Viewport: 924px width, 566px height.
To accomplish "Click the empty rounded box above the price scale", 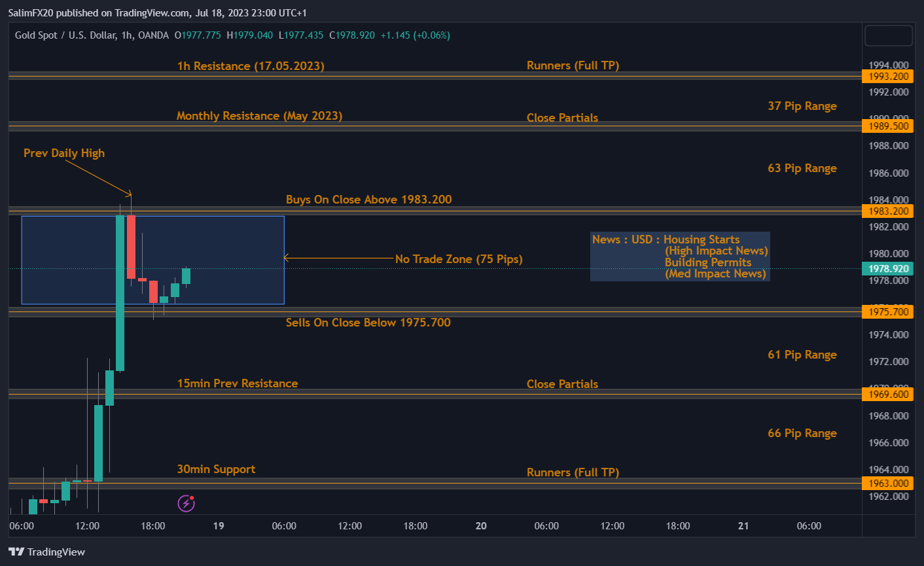I will point(888,35).
